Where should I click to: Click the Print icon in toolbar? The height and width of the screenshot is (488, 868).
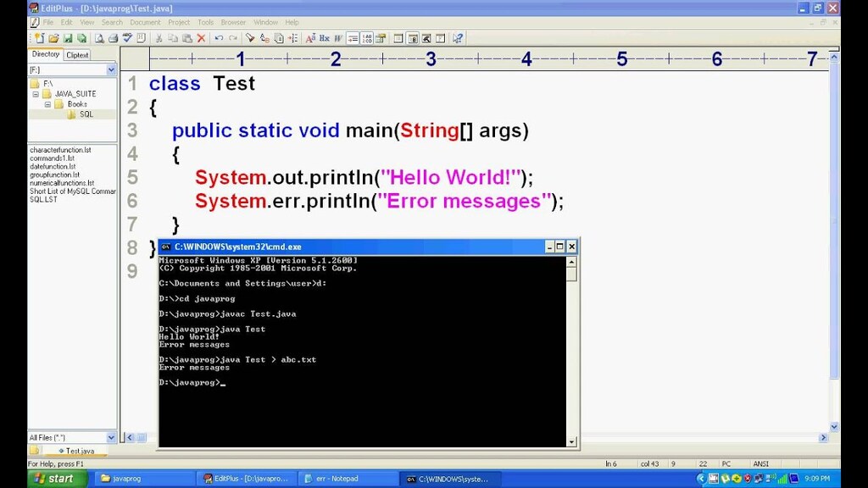114,38
